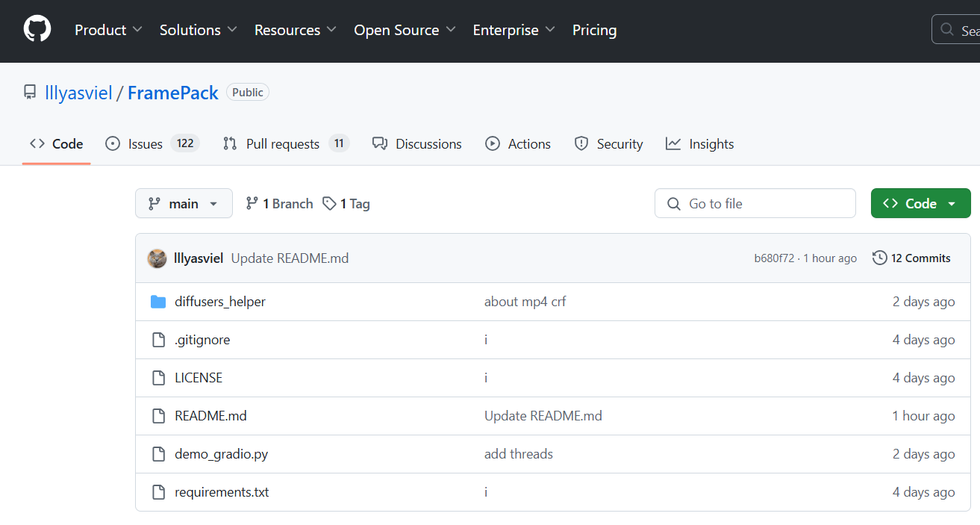Switch to the Actions tab
Viewport: 980px width, 525px height.
tap(518, 144)
